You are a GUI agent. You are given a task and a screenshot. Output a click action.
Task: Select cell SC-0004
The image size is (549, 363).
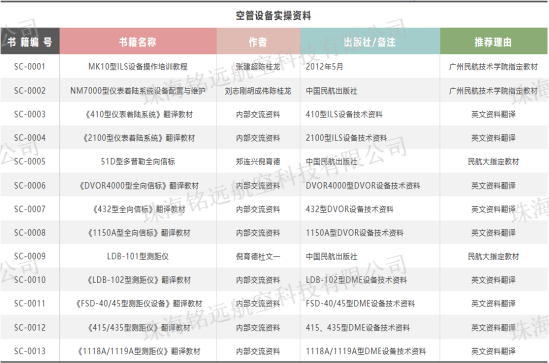coord(30,138)
